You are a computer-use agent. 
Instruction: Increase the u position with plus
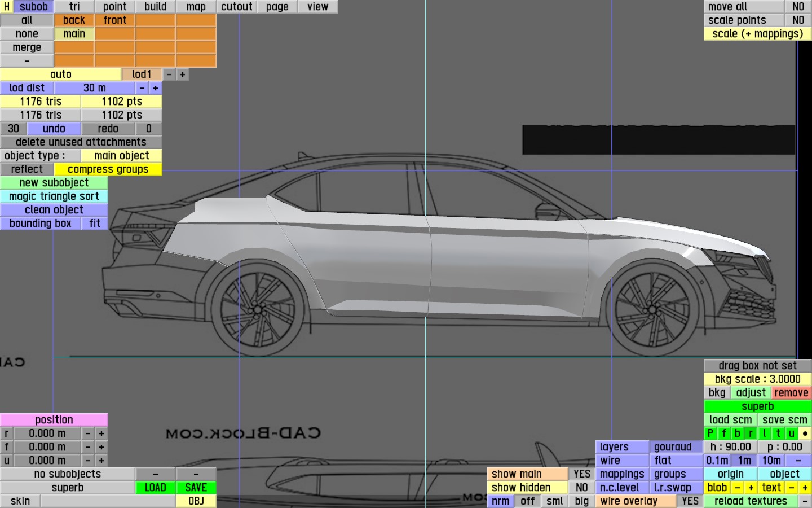(101, 461)
